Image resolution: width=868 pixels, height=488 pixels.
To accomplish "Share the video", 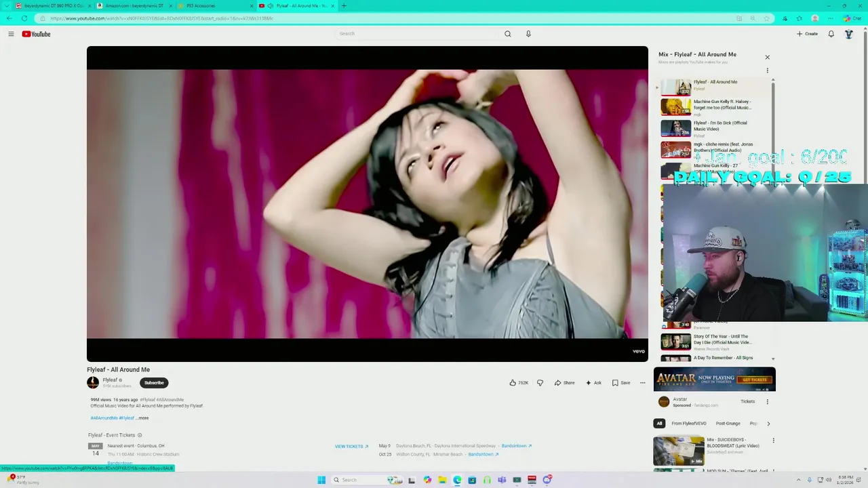I will (564, 383).
